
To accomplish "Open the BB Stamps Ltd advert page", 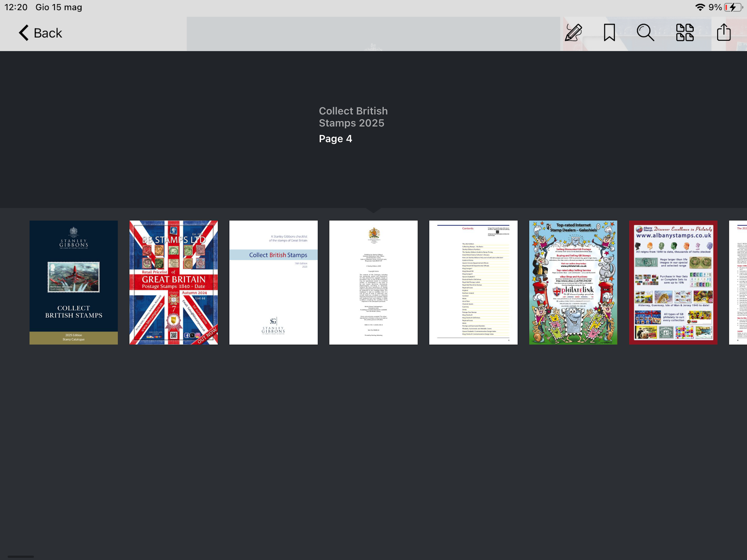I will tap(174, 282).
